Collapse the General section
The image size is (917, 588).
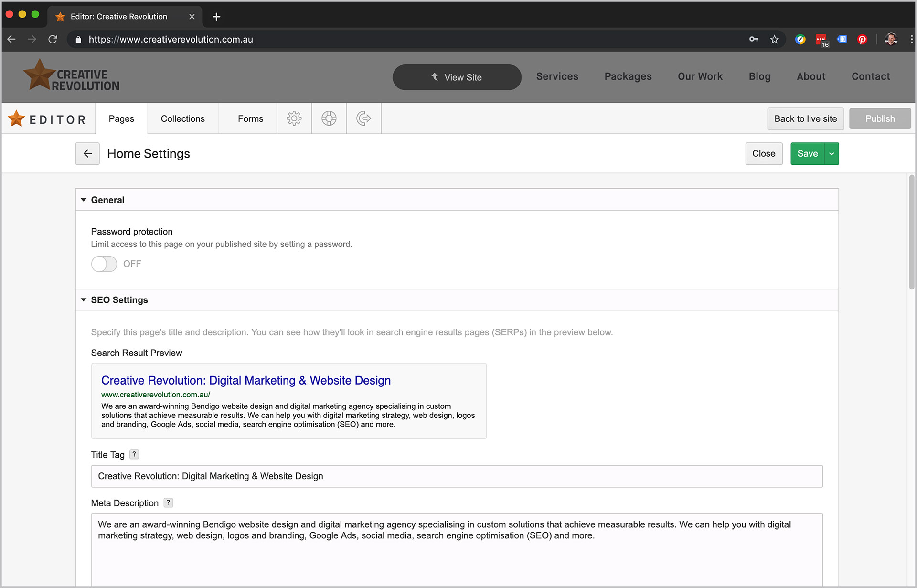84,200
